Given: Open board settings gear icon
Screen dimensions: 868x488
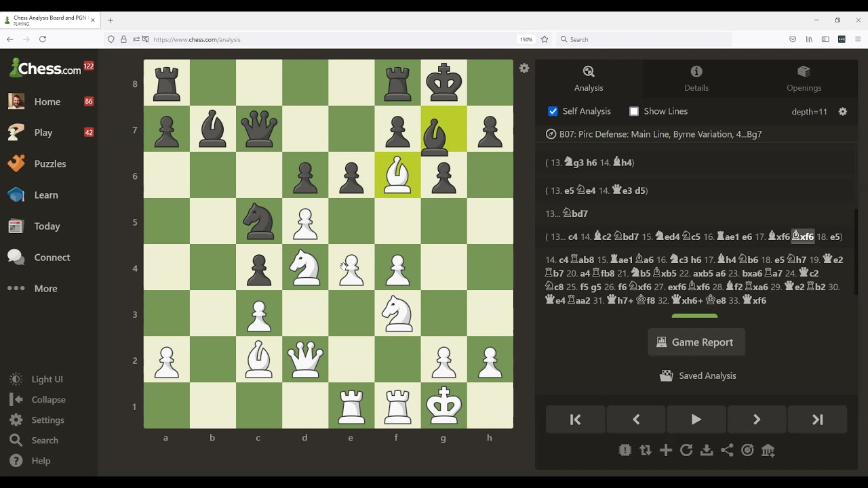Looking at the screenshot, I should coord(524,68).
